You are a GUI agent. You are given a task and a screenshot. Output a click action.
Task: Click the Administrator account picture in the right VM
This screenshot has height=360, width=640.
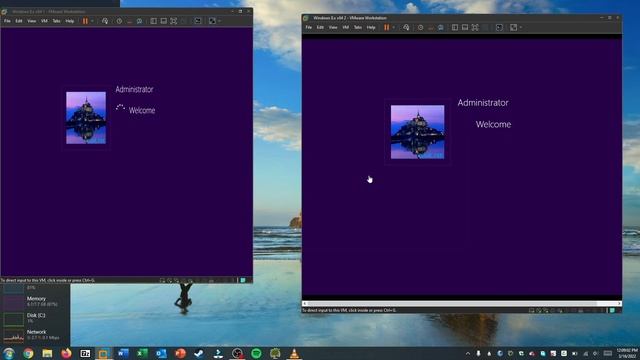(418, 132)
